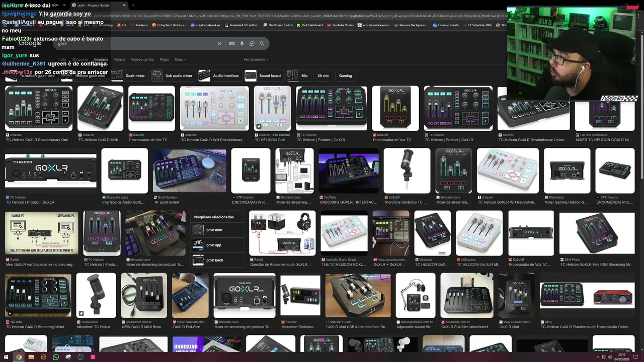Click inside the Google search input field
The width and height of the screenshot is (644, 362).
pos(136,44)
